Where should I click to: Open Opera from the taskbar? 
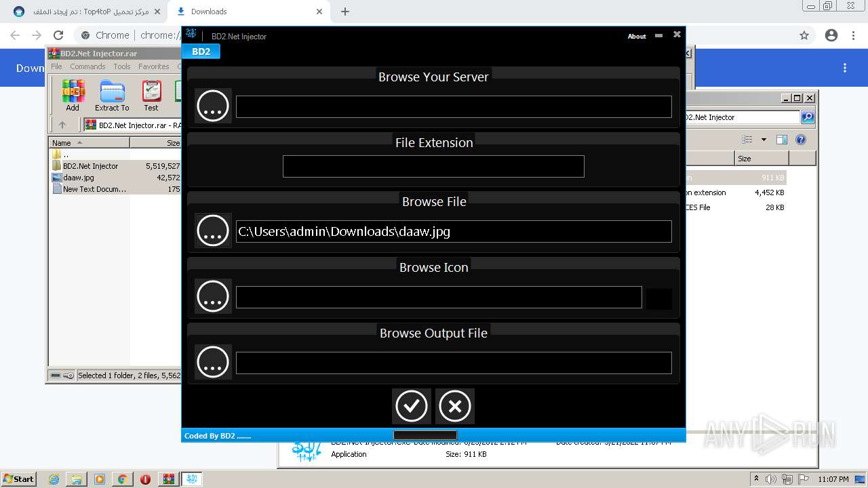[x=145, y=479]
